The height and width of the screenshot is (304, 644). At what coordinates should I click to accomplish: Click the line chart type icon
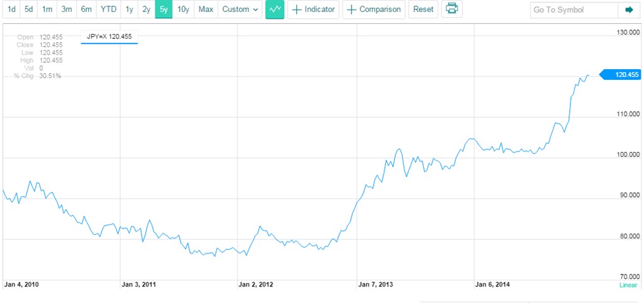pyautogui.click(x=275, y=9)
